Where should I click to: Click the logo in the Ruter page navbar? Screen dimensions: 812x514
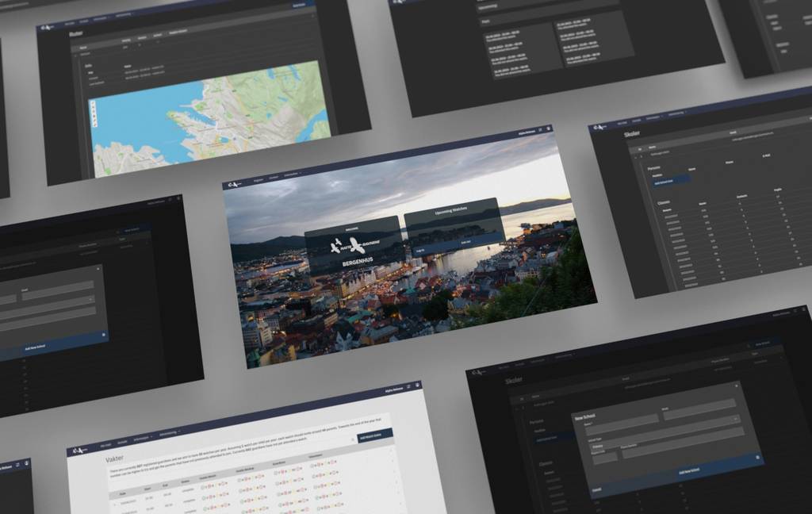point(48,27)
